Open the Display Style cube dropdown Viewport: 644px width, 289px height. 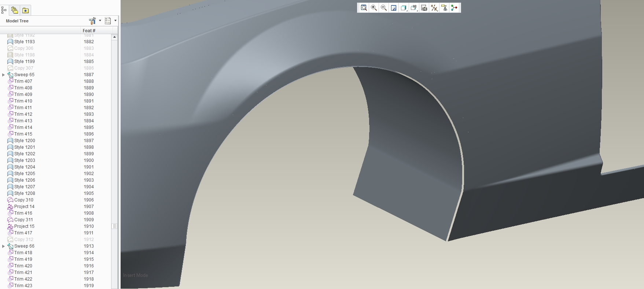404,8
